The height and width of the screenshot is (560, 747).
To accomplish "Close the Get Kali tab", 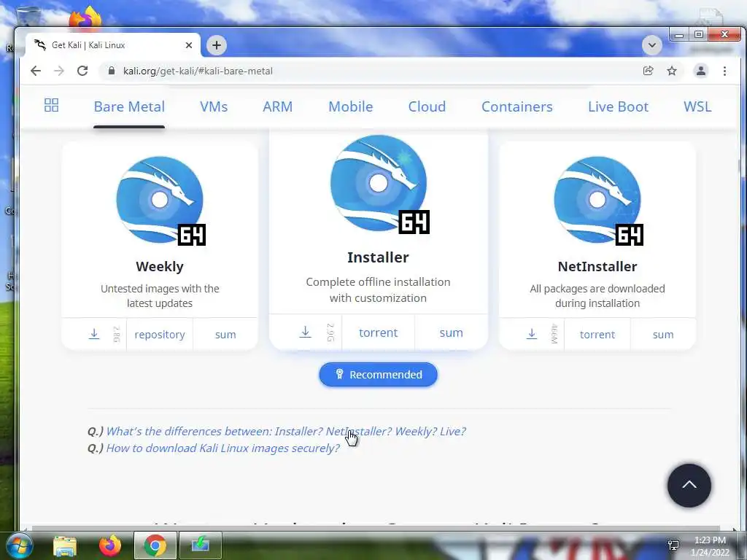I will click(189, 45).
